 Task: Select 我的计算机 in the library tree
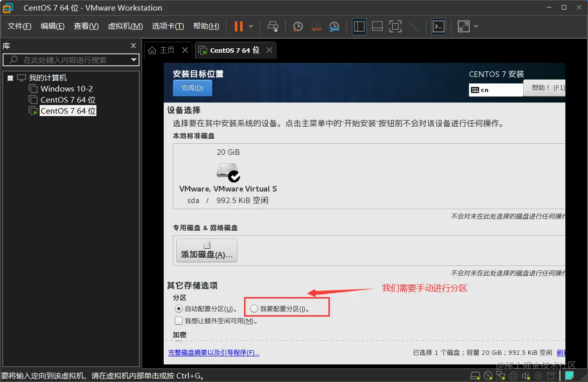click(48, 78)
